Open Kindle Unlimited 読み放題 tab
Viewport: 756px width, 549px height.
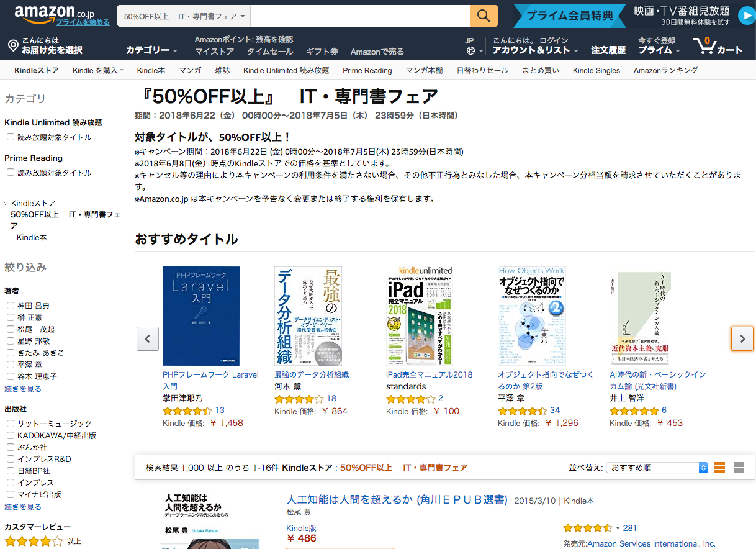coord(286,70)
